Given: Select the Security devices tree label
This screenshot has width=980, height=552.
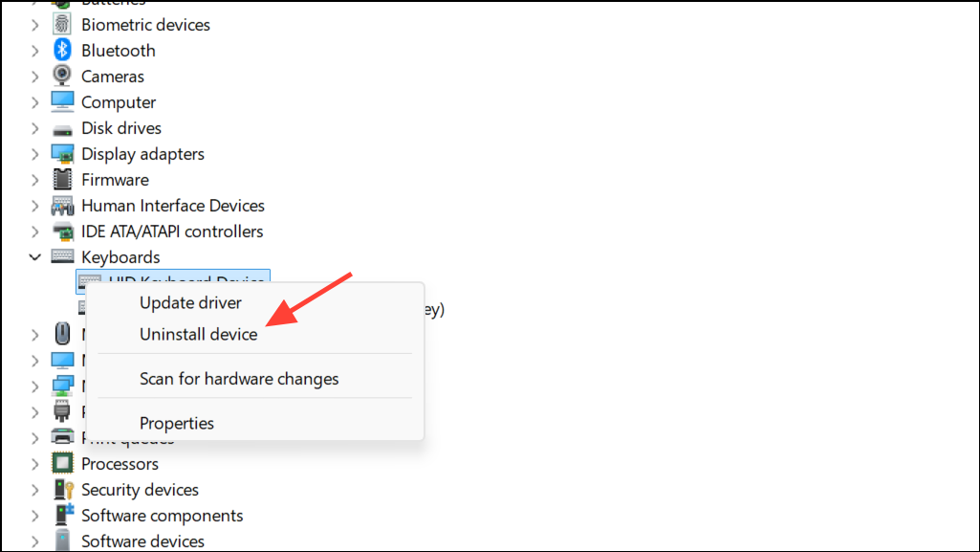Looking at the screenshot, I should (x=140, y=490).
